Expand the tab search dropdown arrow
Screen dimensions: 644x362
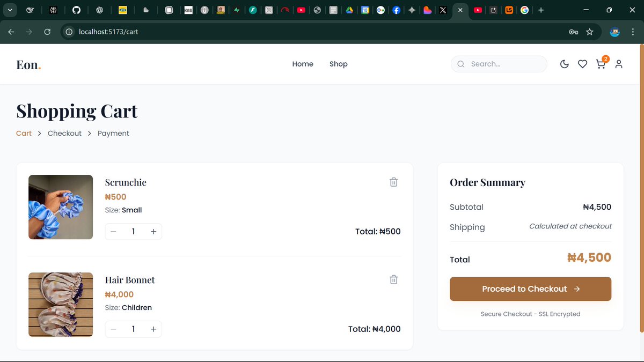[10, 10]
